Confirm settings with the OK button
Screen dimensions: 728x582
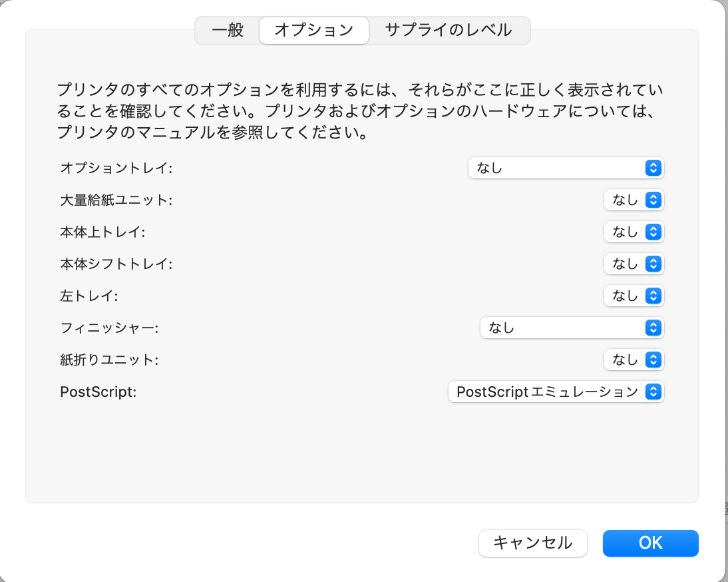click(x=650, y=543)
